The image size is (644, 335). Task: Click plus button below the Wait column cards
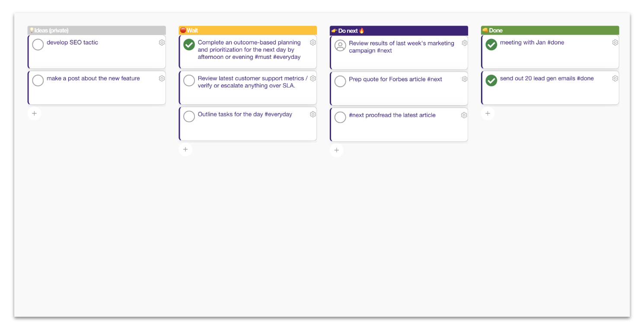(185, 149)
